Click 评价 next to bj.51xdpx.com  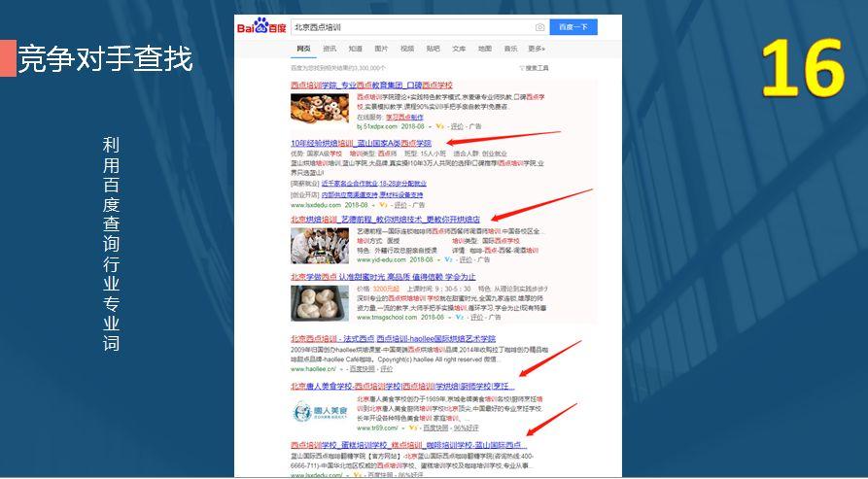pos(457,126)
